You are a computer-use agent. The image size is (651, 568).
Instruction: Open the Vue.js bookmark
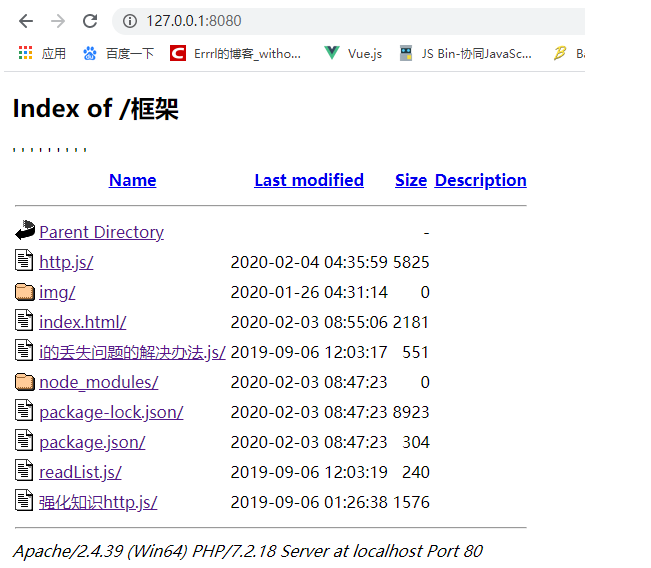[x=353, y=54]
